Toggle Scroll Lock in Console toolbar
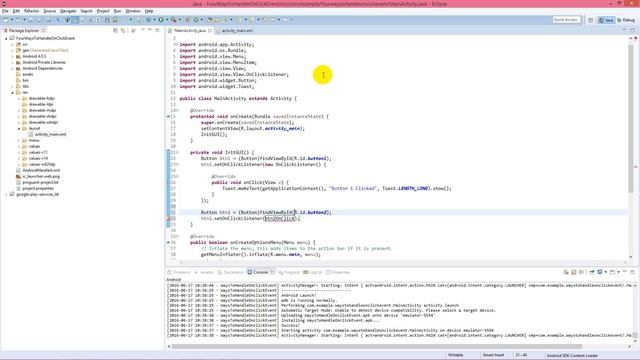This screenshot has height=360, width=640. pos(573,272)
